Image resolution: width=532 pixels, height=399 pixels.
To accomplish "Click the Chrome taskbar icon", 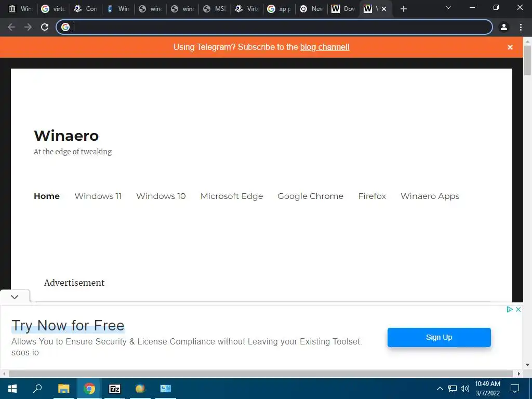I will click(x=89, y=389).
